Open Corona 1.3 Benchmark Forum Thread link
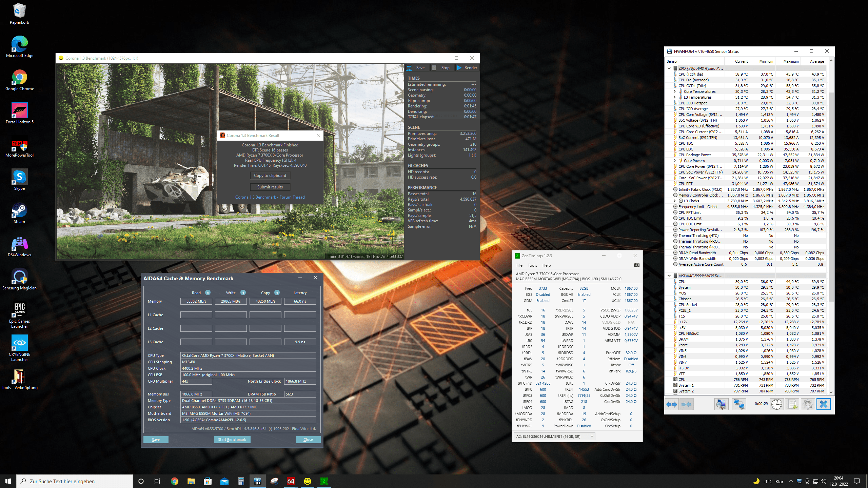Image resolution: width=868 pixels, height=488 pixels. tap(270, 197)
